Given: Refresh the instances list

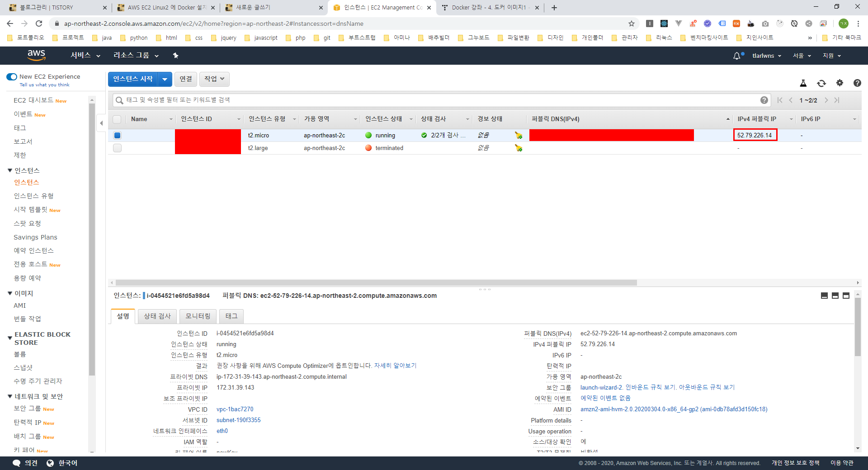Looking at the screenshot, I should point(821,83).
